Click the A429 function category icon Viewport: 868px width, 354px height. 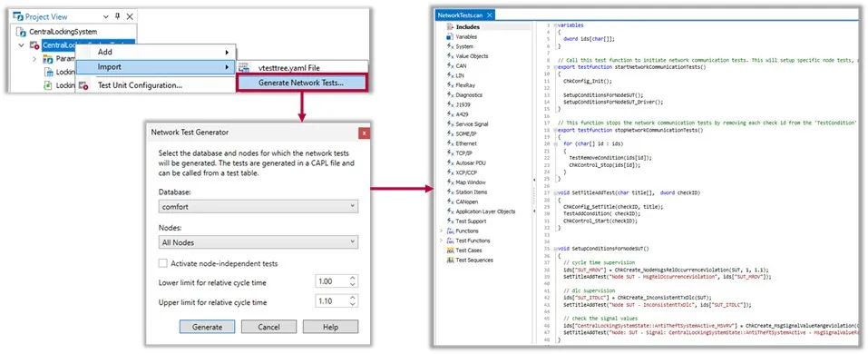coord(450,114)
